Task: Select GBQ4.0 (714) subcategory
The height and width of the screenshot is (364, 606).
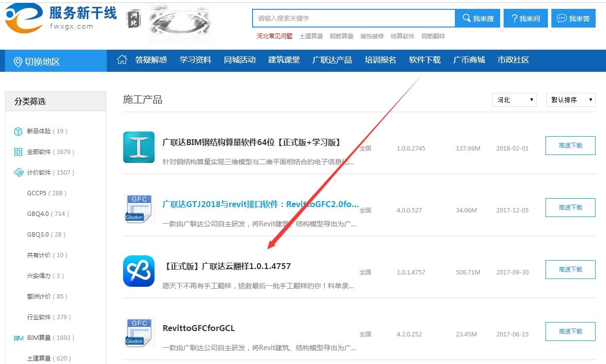Action: pos(48,214)
